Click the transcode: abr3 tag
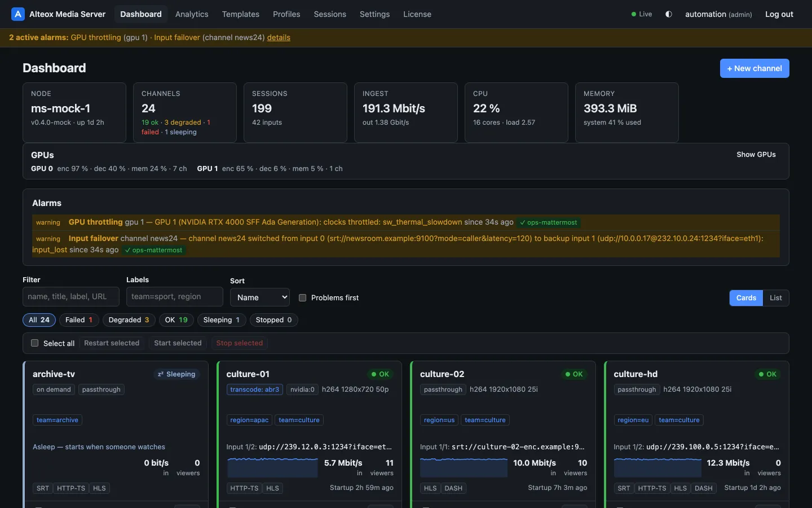Viewport: 812px width, 508px height. [255, 389]
